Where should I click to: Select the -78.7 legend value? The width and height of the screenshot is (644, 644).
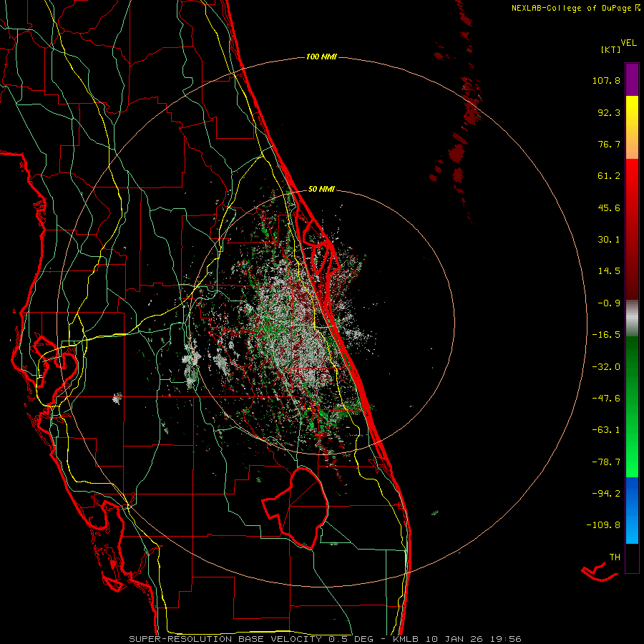coord(606,462)
